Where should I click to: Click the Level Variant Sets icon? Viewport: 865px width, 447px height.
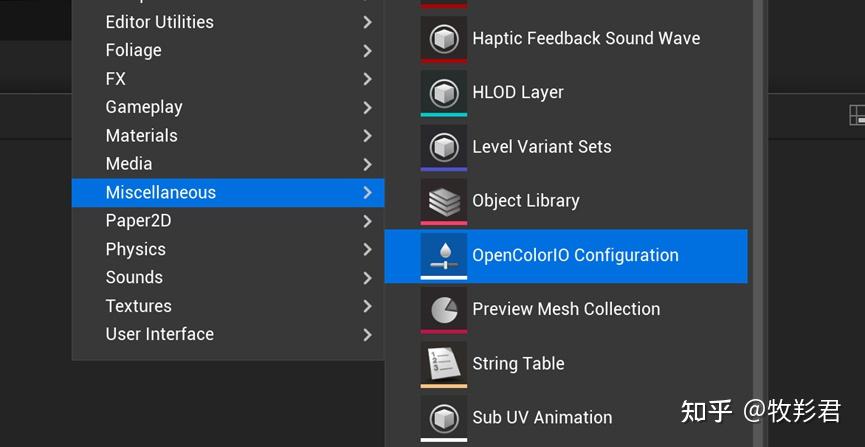tap(443, 146)
